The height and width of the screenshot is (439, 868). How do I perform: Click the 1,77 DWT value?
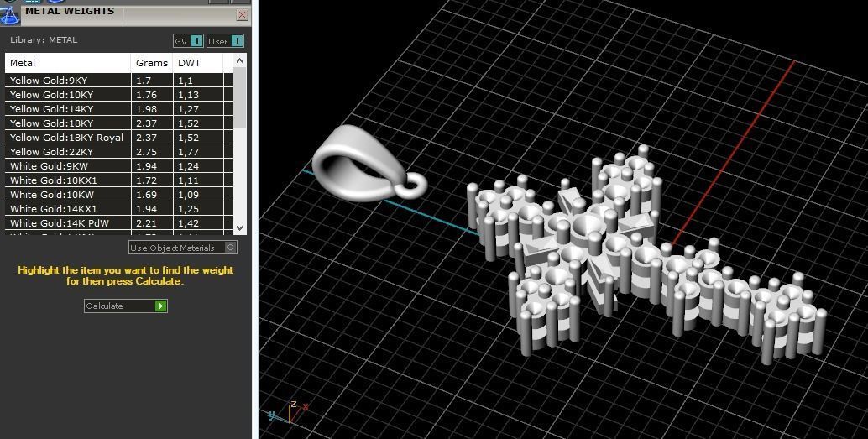point(188,152)
